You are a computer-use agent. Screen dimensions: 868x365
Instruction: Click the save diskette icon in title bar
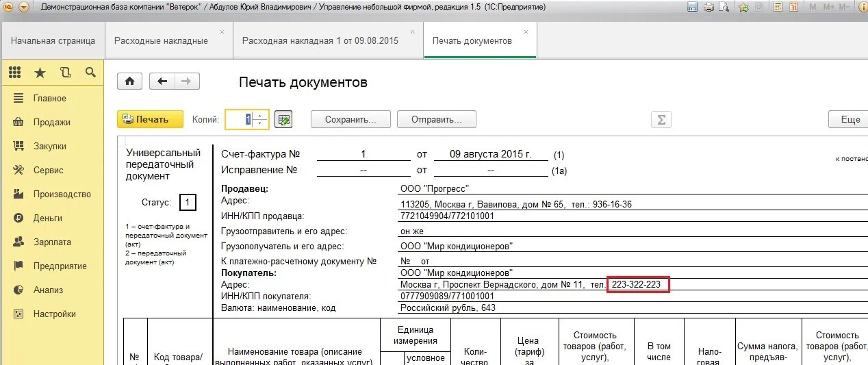pyautogui.click(x=692, y=7)
